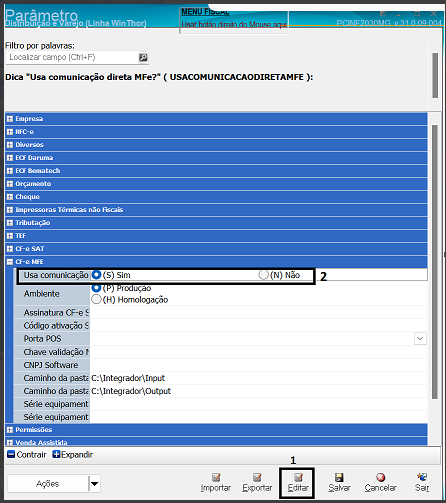Select (P) Produção ambiente option
This screenshot has width=446, height=503.
pyautogui.click(x=96, y=288)
